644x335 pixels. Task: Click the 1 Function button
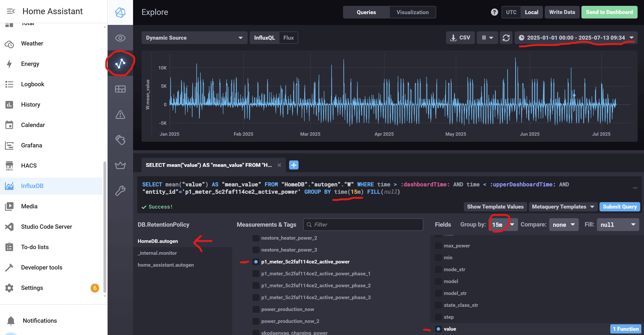point(626,329)
